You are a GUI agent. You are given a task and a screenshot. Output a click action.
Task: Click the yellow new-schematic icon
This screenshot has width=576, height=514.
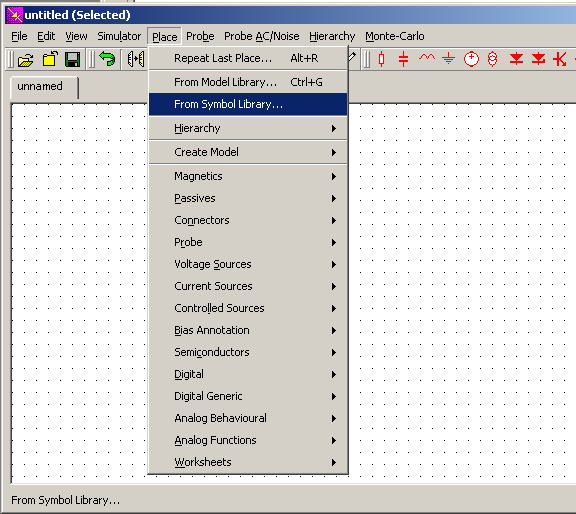(x=50, y=59)
